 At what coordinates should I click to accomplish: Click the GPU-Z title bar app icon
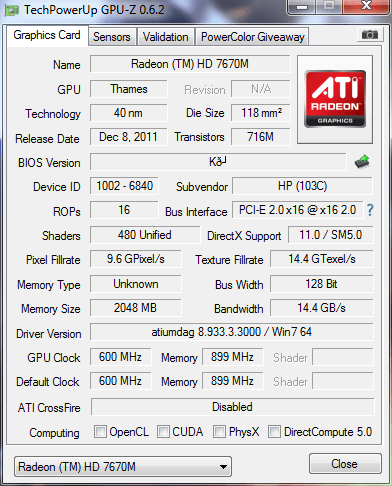pyautogui.click(x=12, y=10)
